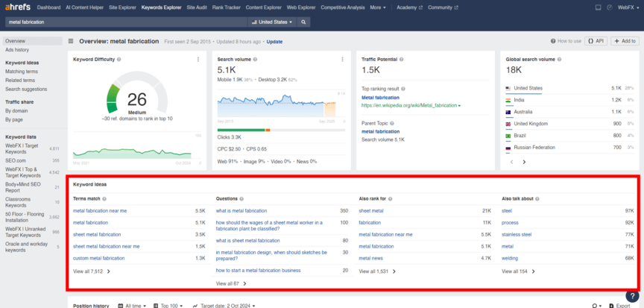
Task: Open the Target date 2 Oct 2024 dropdown
Action: (x=224, y=306)
